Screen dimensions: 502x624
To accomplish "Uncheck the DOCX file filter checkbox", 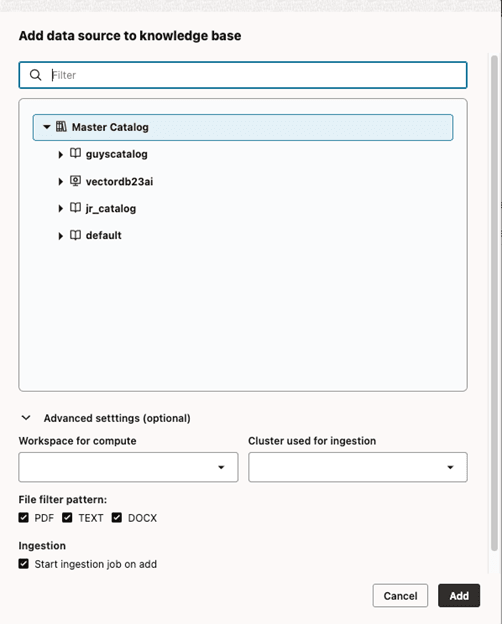I will click(x=117, y=517).
